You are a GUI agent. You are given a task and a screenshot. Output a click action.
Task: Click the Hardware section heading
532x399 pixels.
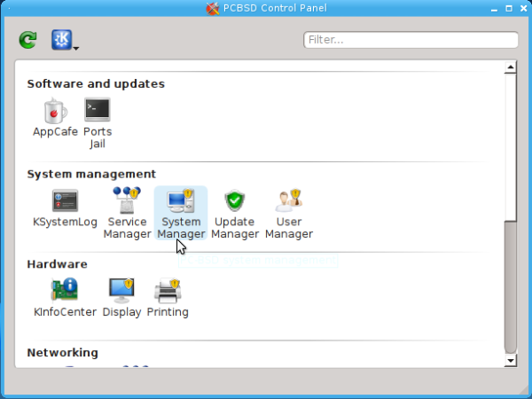point(57,264)
